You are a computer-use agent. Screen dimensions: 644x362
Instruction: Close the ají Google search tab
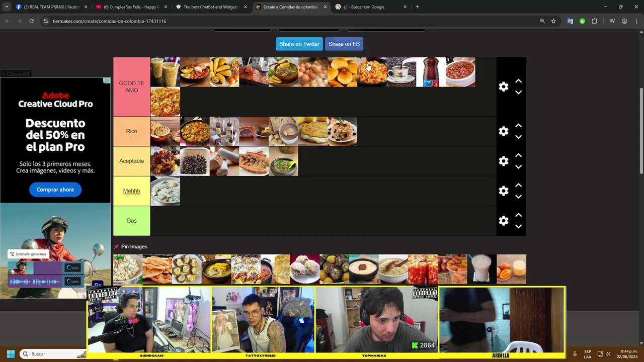[405, 7]
